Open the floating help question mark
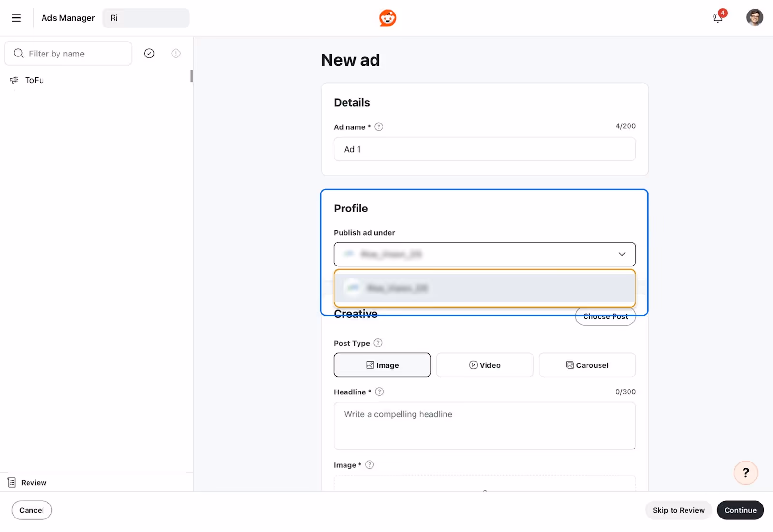The height and width of the screenshot is (532, 773). (x=745, y=473)
